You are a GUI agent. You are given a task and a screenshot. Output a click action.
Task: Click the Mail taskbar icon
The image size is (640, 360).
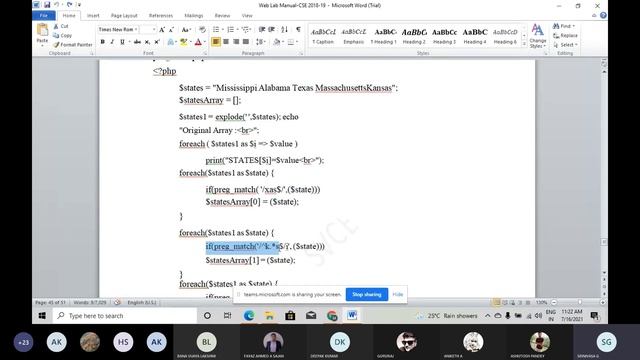(x=311, y=316)
